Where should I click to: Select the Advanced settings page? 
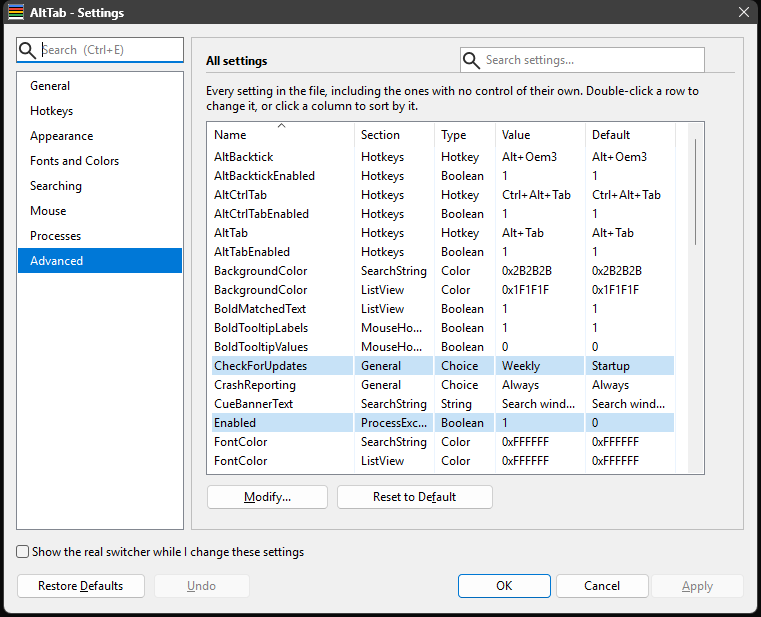tap(100, 261)
